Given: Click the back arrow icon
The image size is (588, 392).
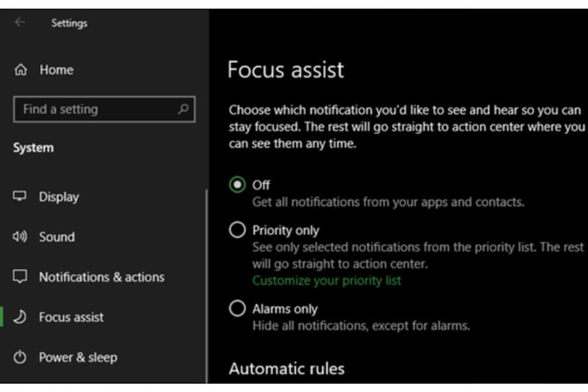Looking at the screenshot, I should pyautogui.click(x=20, y=22).
